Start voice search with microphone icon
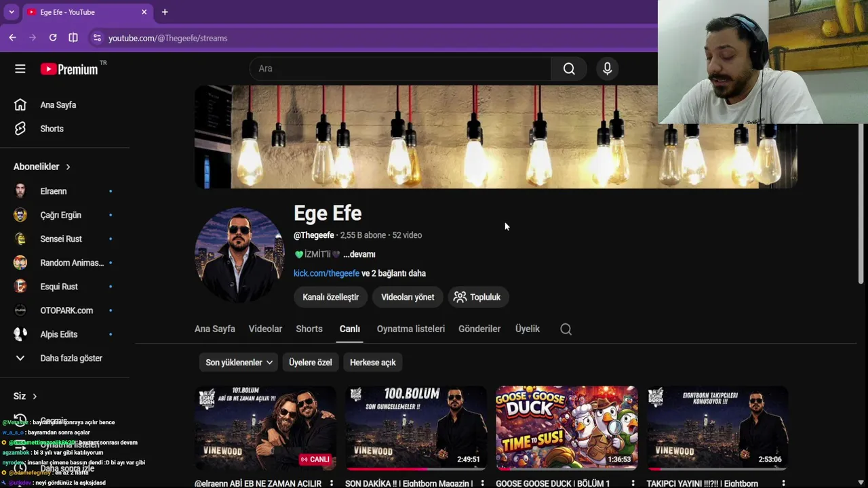This screenshot has height=488, width=868. pyautogui.click(x=607, y=68)
